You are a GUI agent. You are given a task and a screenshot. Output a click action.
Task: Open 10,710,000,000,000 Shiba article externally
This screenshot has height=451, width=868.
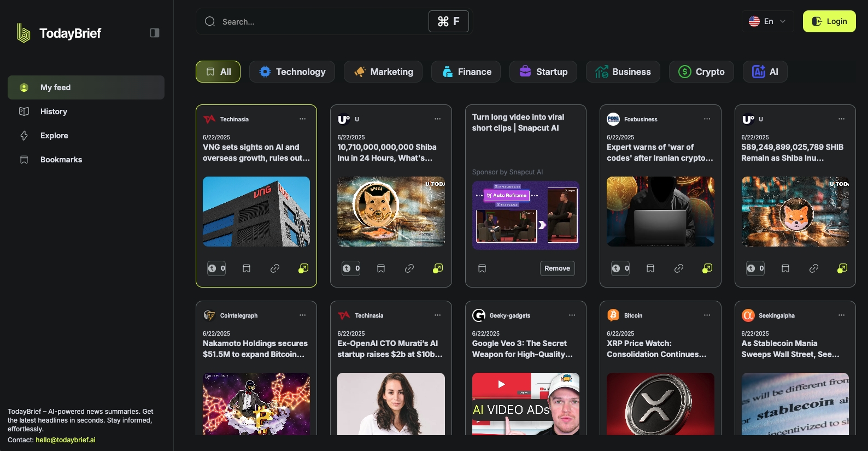(438, 268)
